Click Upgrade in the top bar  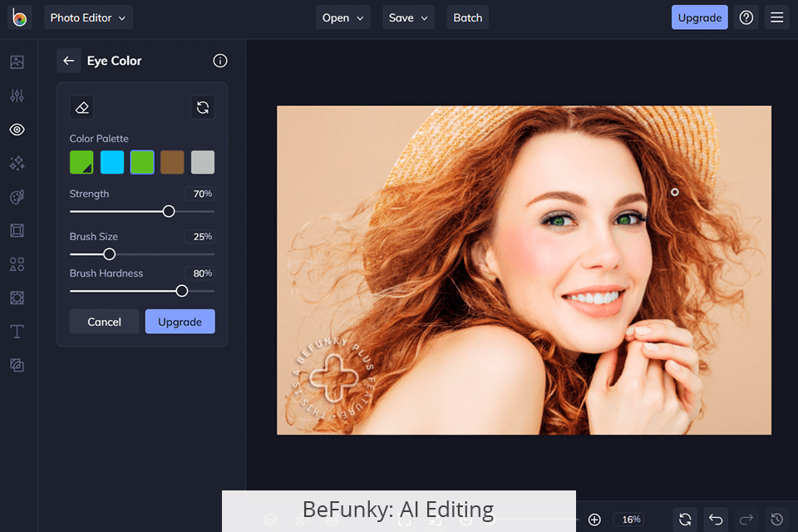700,17
